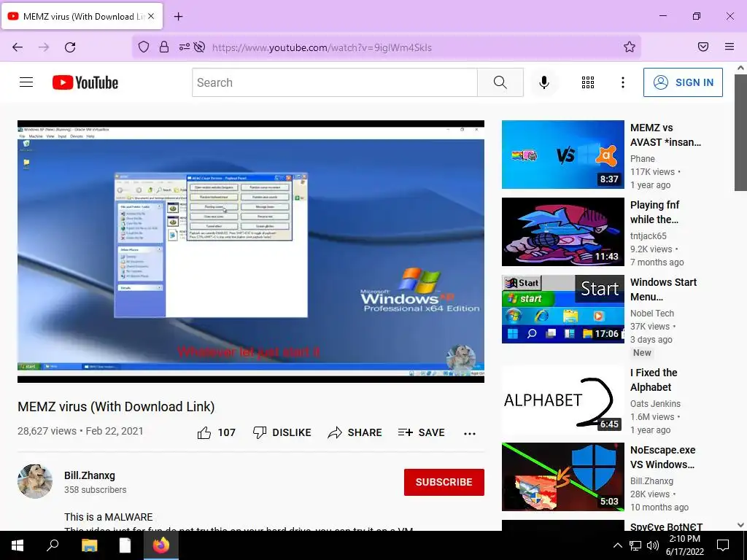747x560 pixels.
Task: Click the 'I Fixed the Alphabet' title
Action: (654, 379)
